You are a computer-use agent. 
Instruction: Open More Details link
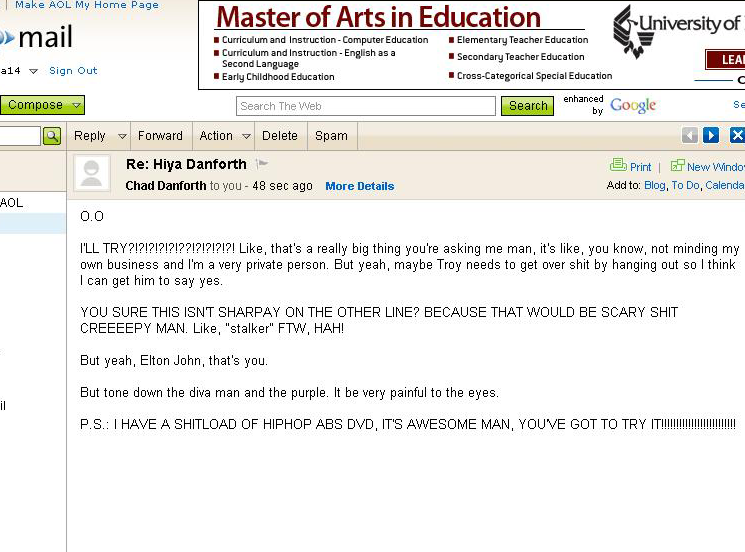click(x=360, y=186)
